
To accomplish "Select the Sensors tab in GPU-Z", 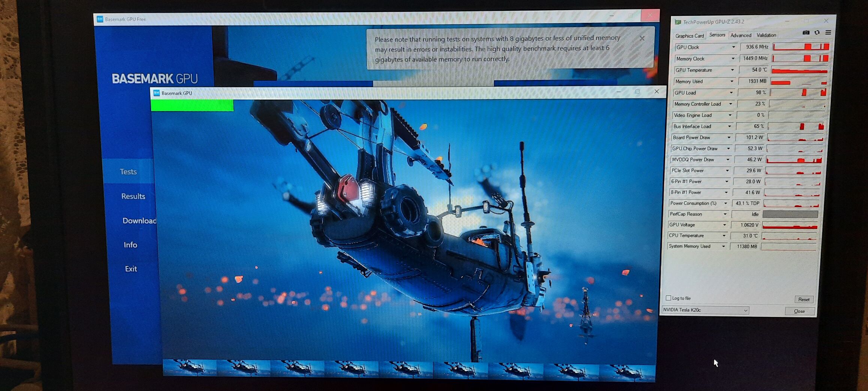I will pyautogui.click(x=717, y=35).
